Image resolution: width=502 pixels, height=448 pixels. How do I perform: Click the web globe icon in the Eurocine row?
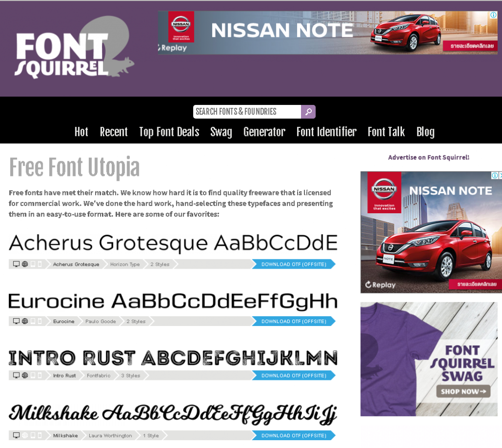pos(25,321)
